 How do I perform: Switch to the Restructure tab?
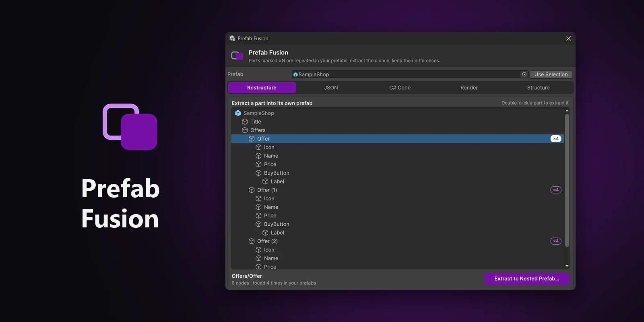(x=262, y=88)
